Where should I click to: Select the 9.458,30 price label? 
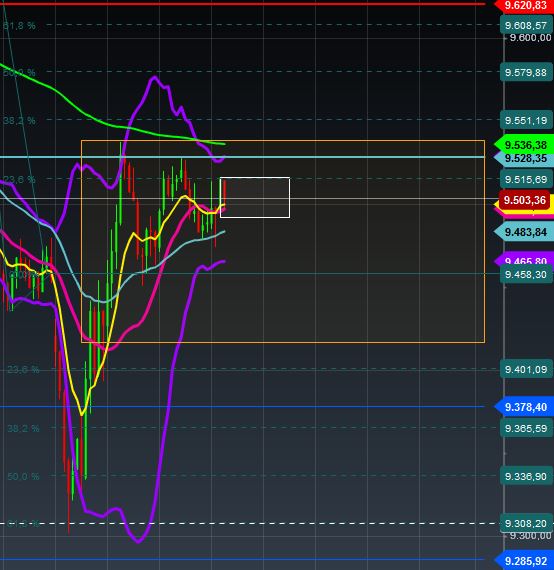[x=526, y=274]
